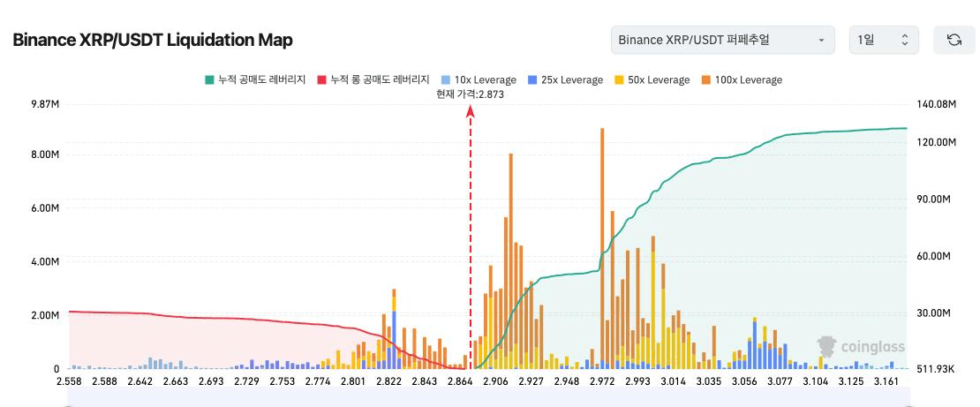Click the 2.558 price axis label

tap(68, 381)
